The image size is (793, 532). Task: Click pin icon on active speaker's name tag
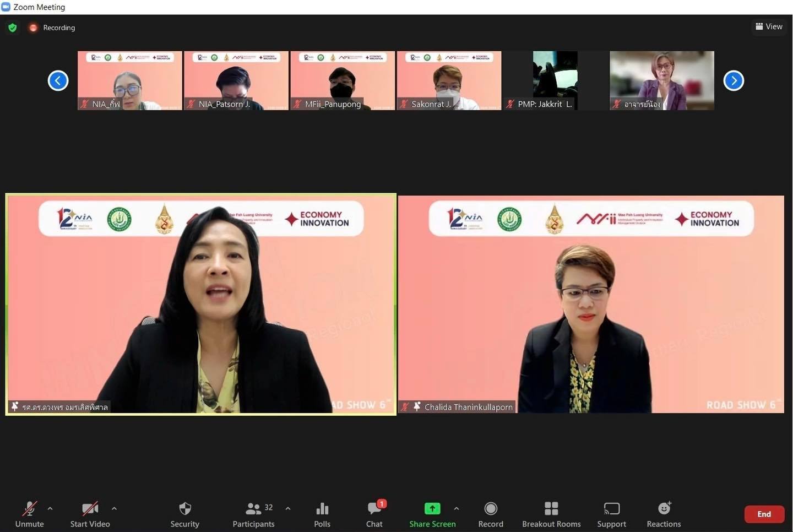tap(15, 406)
